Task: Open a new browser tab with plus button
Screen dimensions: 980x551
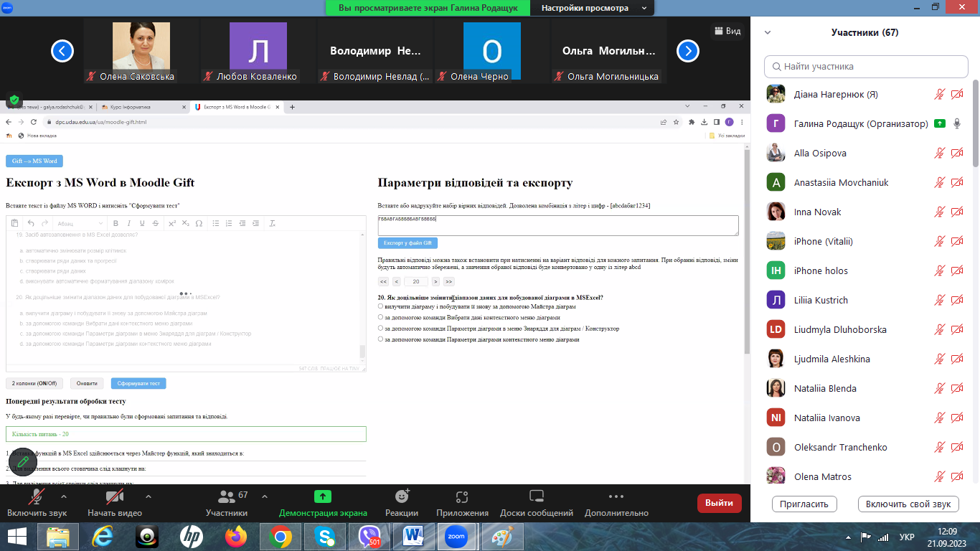Action: tap(292, 107)
